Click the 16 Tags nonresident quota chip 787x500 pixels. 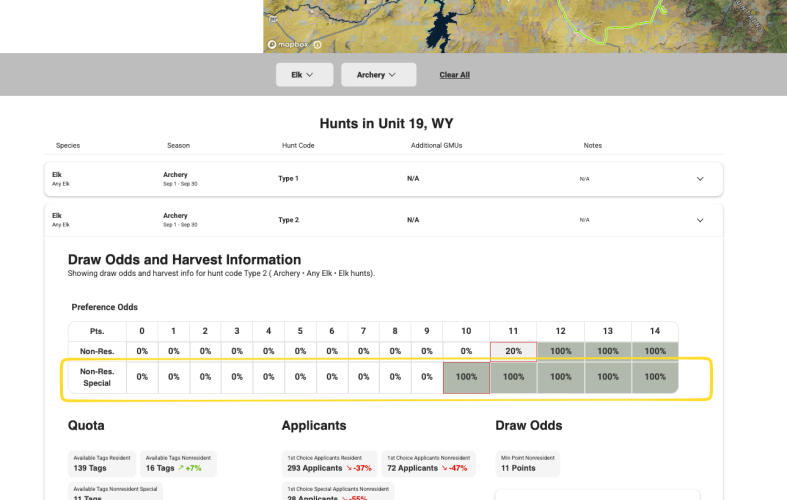point(178,463)
